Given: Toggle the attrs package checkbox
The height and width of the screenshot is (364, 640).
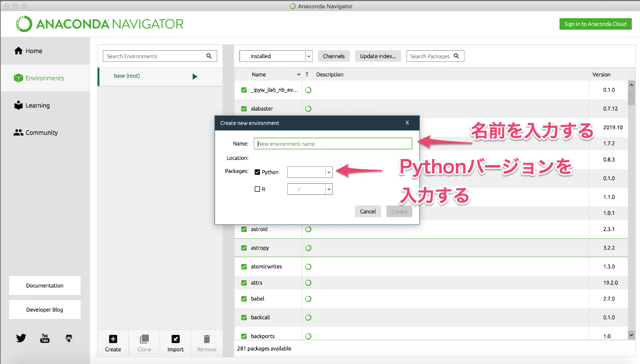Looking at the screenshot, I should pyautogui.click(x=244, y=283).
